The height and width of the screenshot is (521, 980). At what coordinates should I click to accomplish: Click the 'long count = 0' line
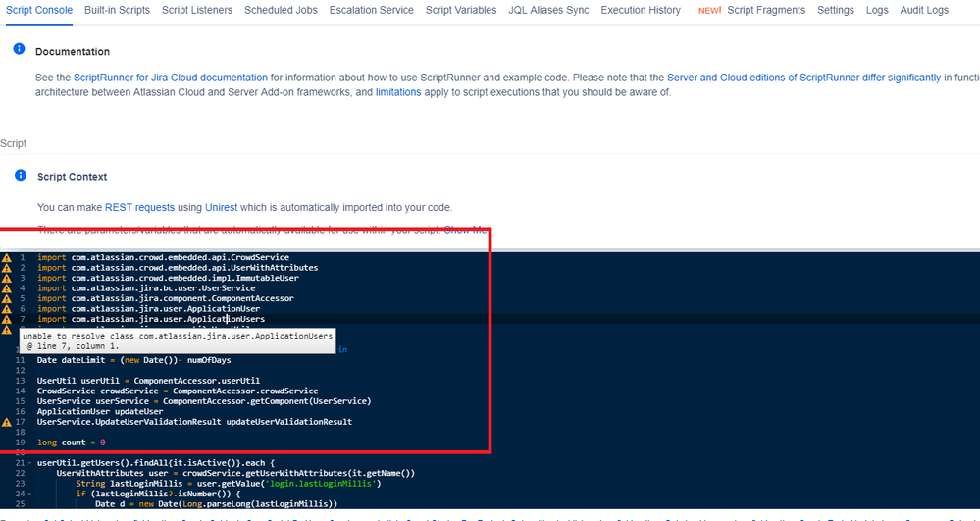point(71,443)
